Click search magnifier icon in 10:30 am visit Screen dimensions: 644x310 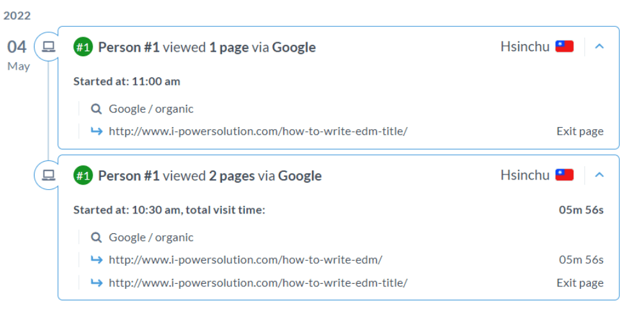tap(96, 238)
